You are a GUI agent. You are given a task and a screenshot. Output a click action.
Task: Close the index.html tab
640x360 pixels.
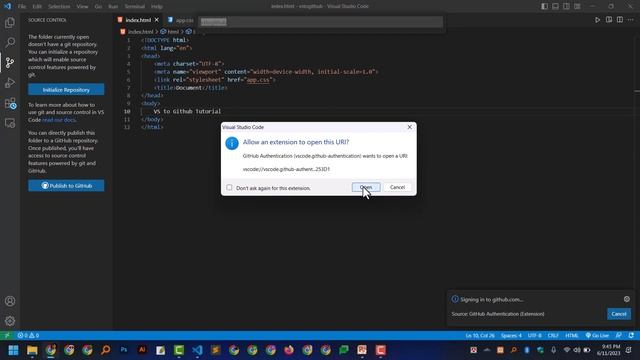point(157,20)
